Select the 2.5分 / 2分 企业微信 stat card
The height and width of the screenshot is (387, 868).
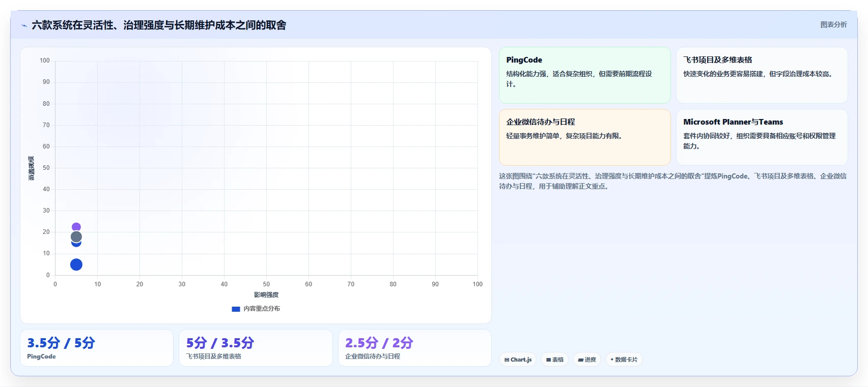pos(415,348)
